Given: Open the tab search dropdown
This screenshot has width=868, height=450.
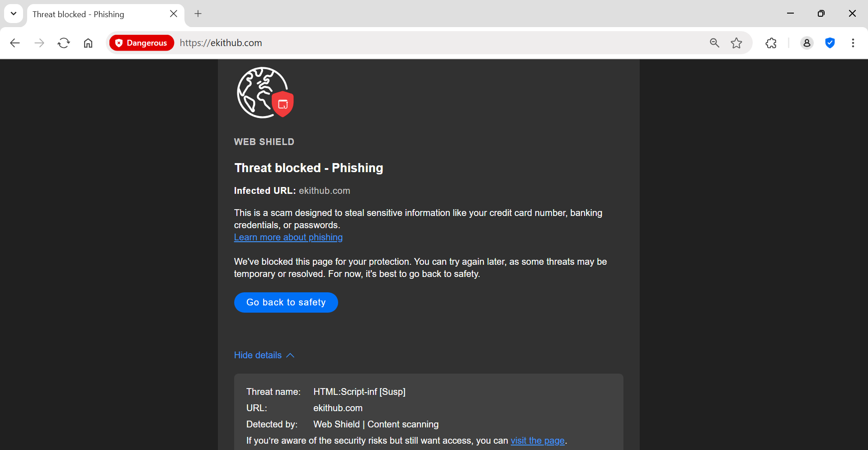Looking at the screenshot, I should [14, 14].
